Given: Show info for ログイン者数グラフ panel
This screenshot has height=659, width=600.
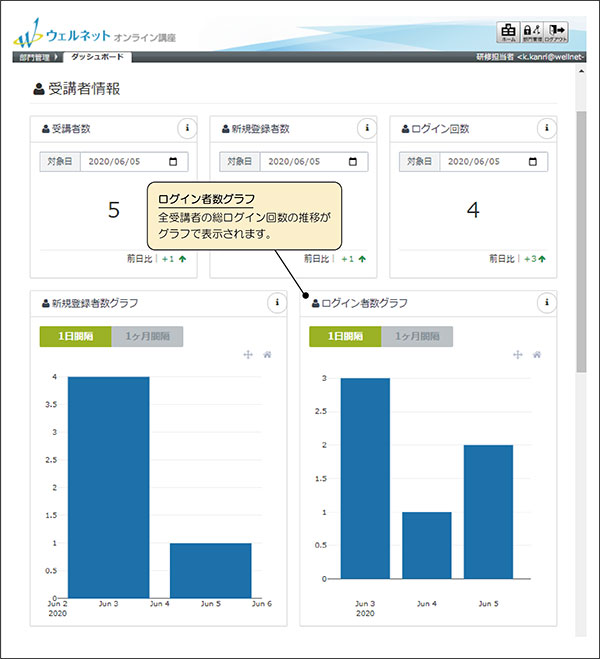Looking at the screenshot, I should 547,302.
